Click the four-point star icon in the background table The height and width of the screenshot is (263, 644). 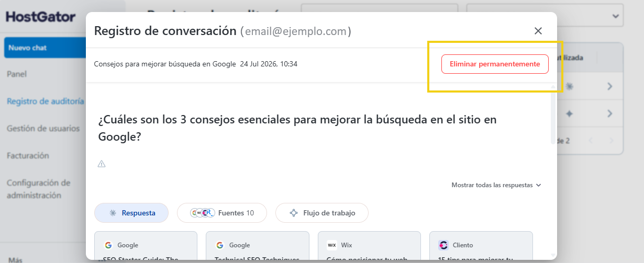pyautogui.click(x=570, y=113)
